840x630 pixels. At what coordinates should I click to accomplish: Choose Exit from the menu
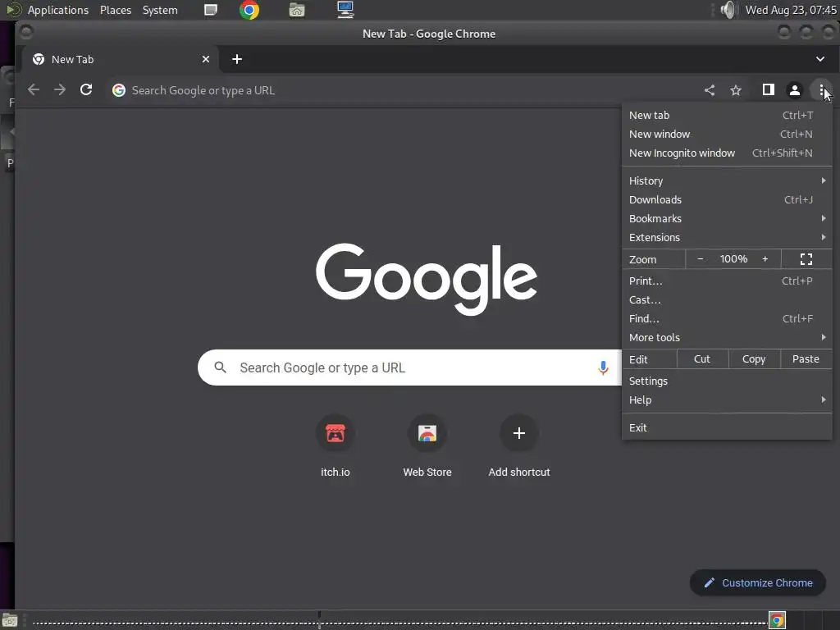pyautogui.click(x=727, y=427)
